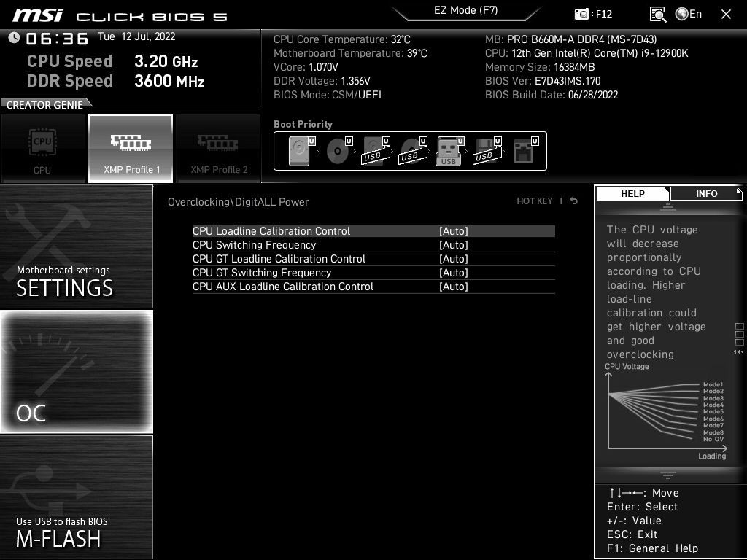747x560 pixels.
Task: Open CPU GT Switching Frequency [Auto] value
Action: point(454,273)
